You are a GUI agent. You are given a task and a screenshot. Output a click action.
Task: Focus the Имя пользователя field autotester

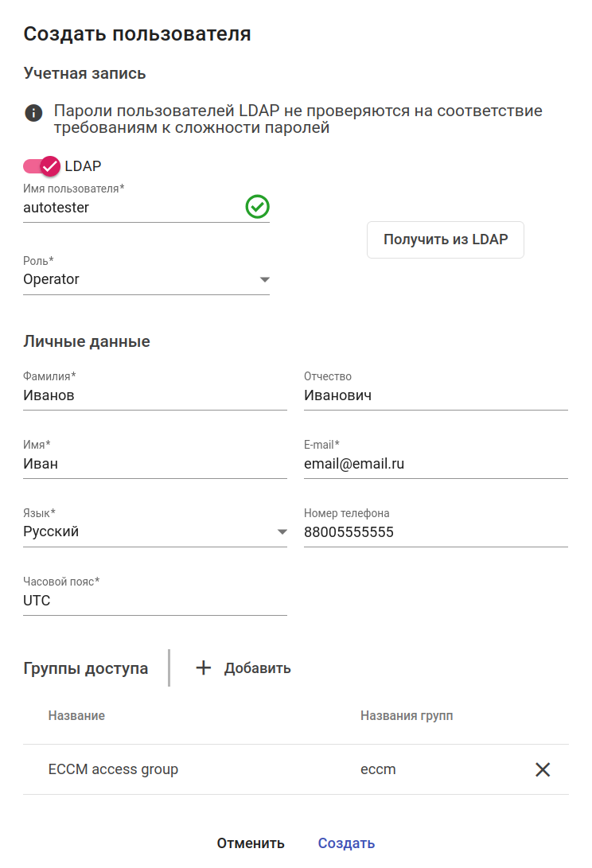(x=131, y=208)
